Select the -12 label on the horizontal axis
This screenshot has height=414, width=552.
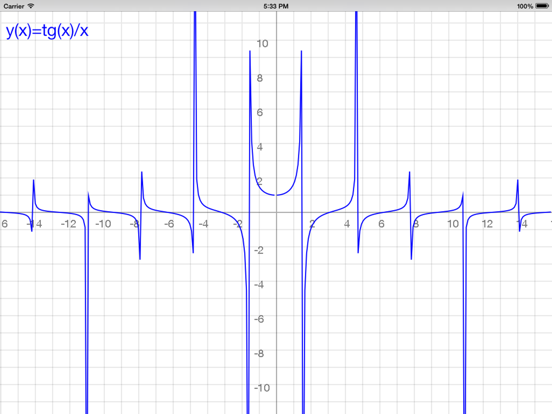pos(68,224)
